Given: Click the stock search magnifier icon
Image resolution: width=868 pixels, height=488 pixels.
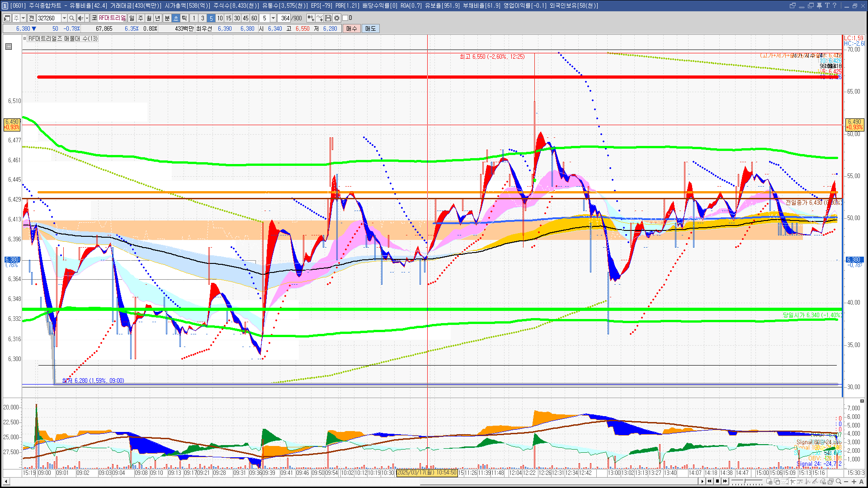Looking at the screenshot, I should tap(72, 18).
